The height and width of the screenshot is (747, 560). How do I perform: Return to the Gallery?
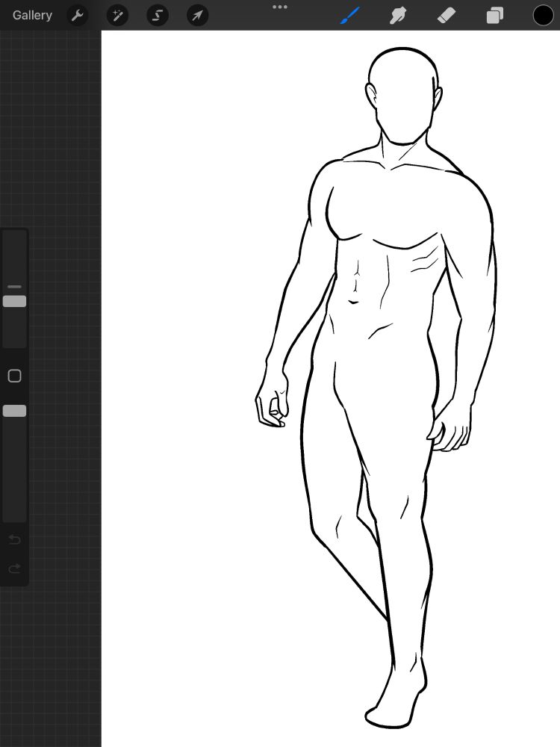32,15
